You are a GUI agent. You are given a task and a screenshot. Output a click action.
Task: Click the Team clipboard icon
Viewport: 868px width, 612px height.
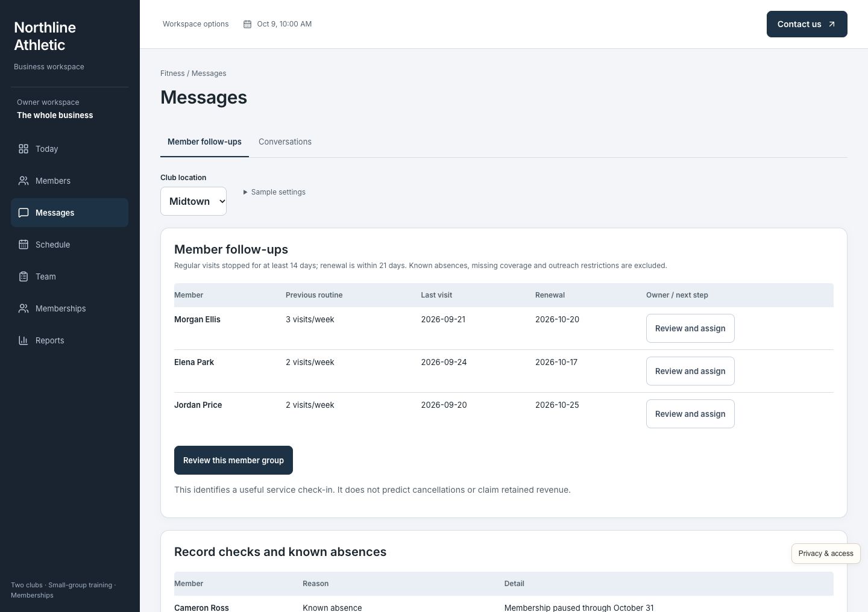click(x=24, y=276)
